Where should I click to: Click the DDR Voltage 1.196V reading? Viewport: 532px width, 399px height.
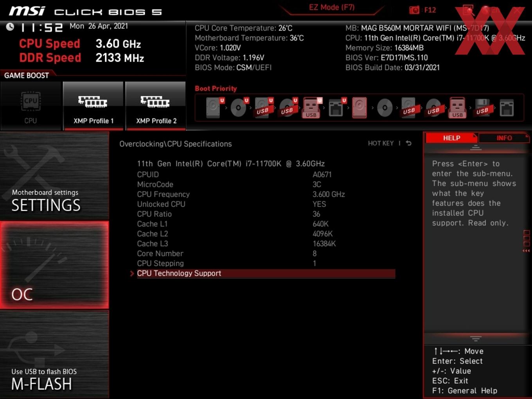[229, 58]
